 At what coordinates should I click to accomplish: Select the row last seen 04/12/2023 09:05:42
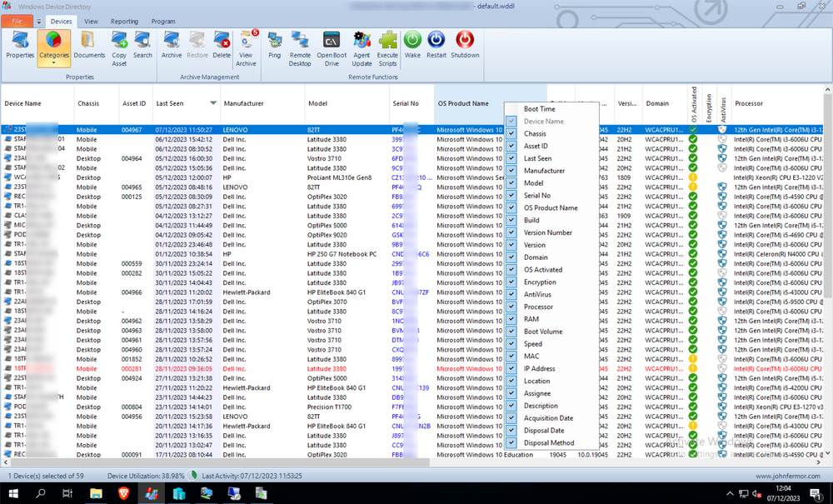(x=412, y=235)
